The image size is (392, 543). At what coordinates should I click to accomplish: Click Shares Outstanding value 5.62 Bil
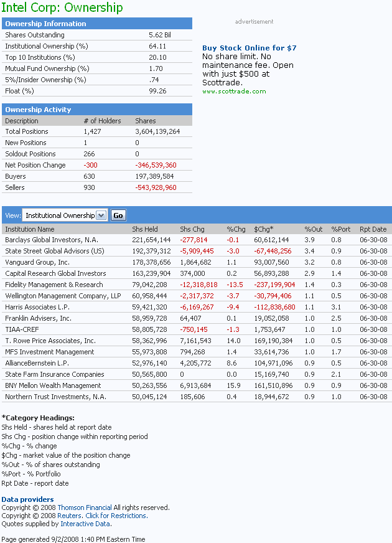point(160,35)
